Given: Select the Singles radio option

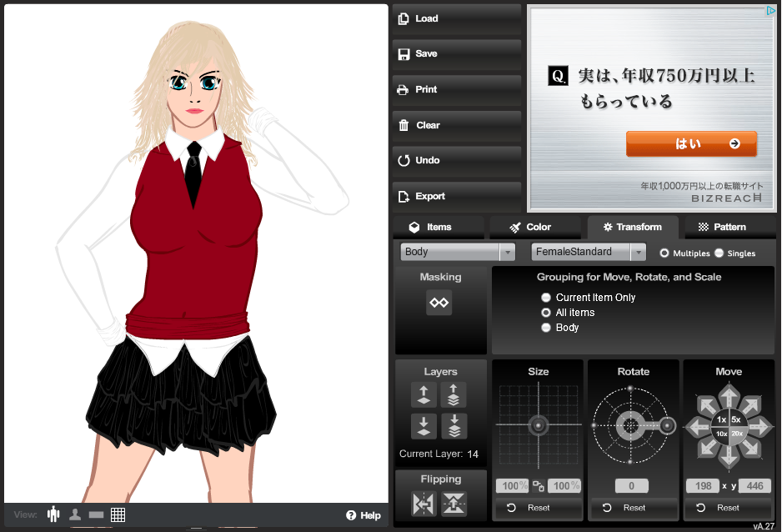Looking at the screenshot, I should 719,253.
